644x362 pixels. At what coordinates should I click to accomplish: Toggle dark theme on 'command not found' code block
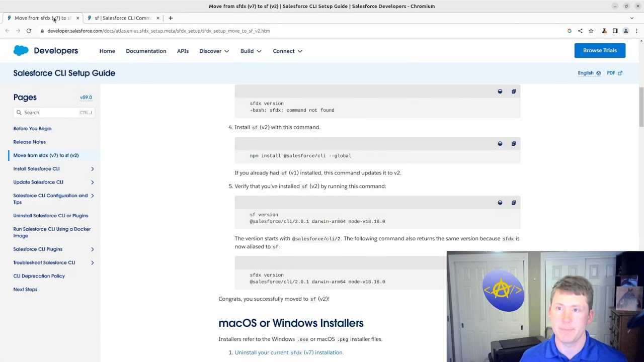tap(500, 92)
